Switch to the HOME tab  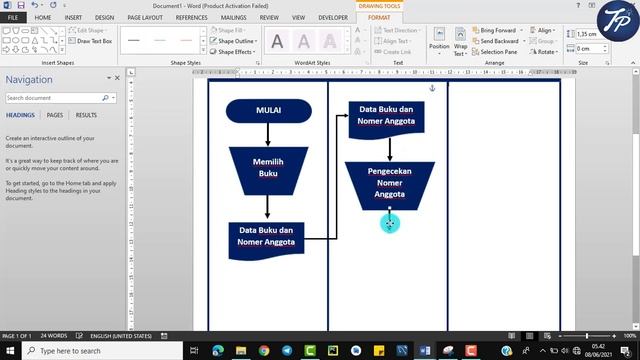(x=43, y=18)
